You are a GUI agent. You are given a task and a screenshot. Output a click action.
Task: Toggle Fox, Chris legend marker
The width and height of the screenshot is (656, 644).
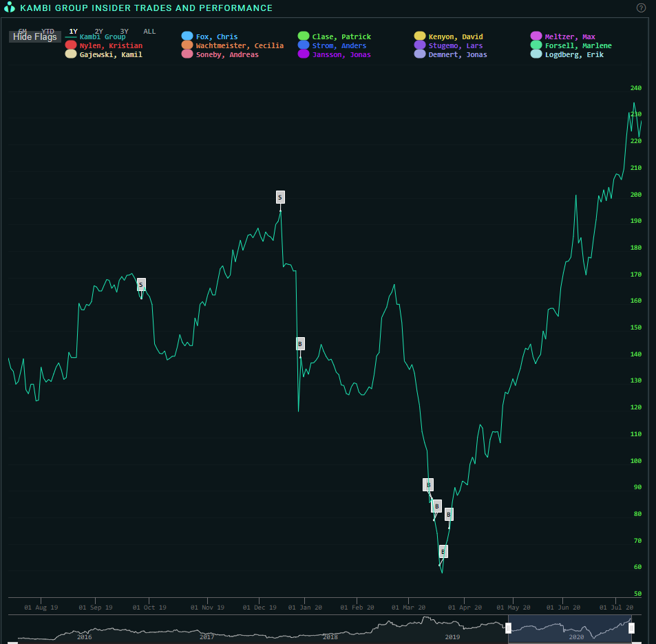pyautogui.click(x=187, y=36)
